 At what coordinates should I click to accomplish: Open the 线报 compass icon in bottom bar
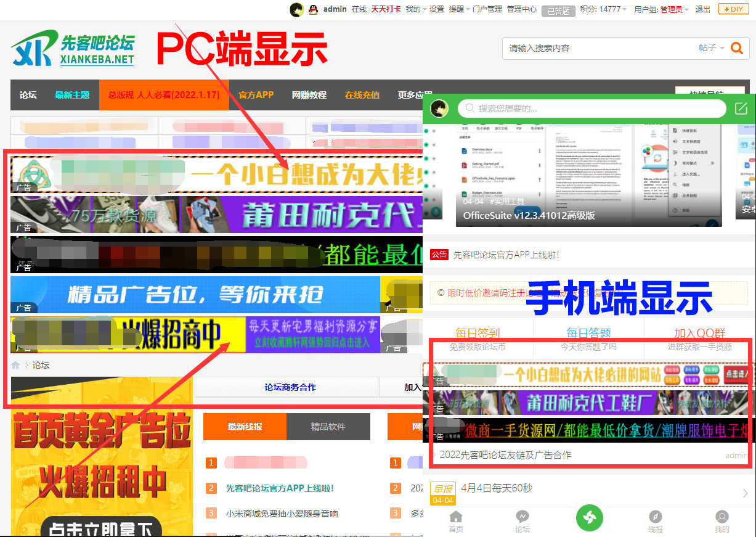click(x=655, y=522)
